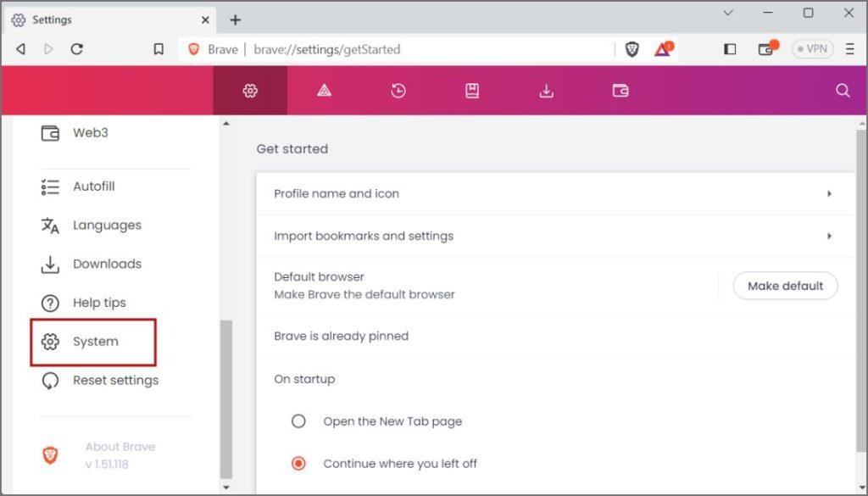Click the Web3 wallet sidebar icon
The image size is (868, 496).
point(50,133)
